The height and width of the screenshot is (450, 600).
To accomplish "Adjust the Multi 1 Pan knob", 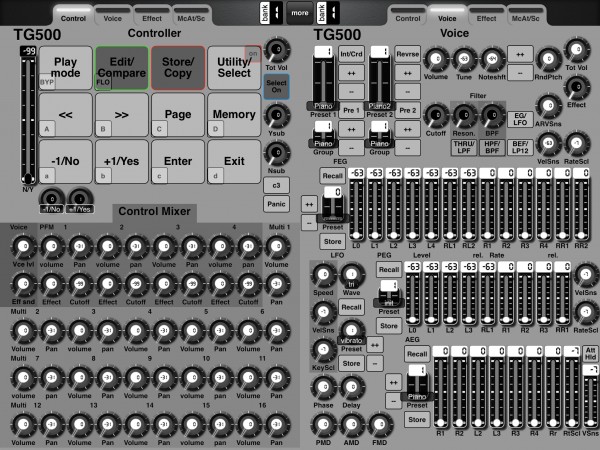I will (276, 284).
